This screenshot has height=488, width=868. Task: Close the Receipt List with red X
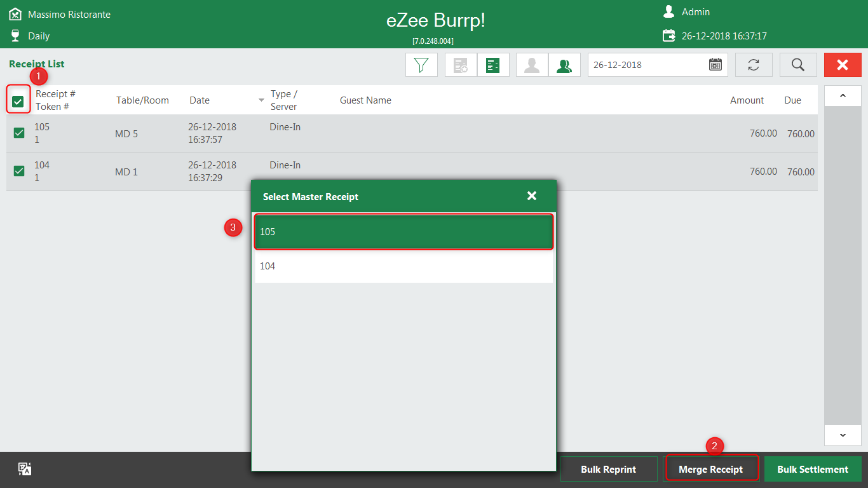pos(843,65)
